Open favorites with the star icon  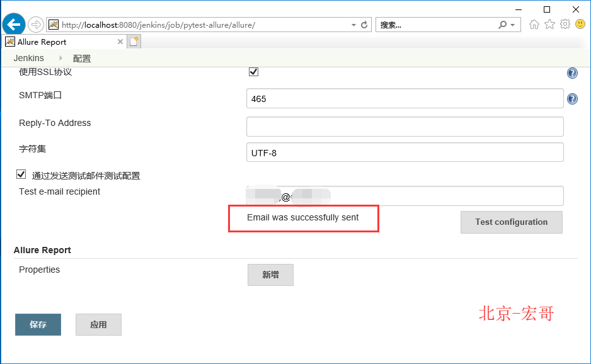(549, 25)
